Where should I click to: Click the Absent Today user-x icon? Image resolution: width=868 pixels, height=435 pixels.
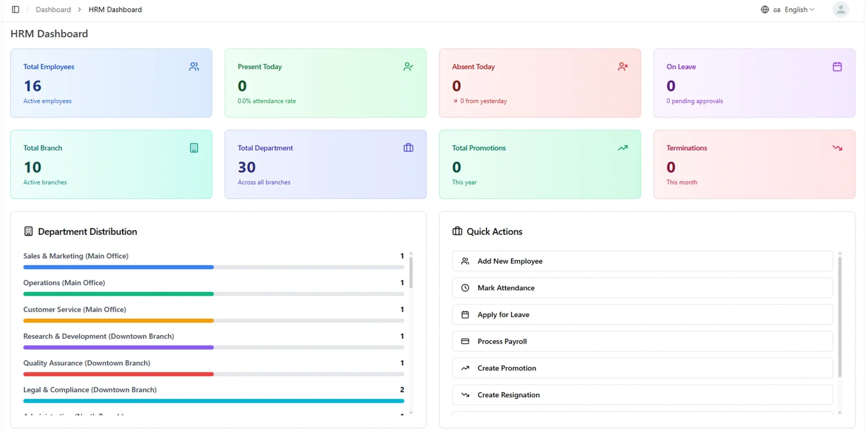click(x=623, y=66)
